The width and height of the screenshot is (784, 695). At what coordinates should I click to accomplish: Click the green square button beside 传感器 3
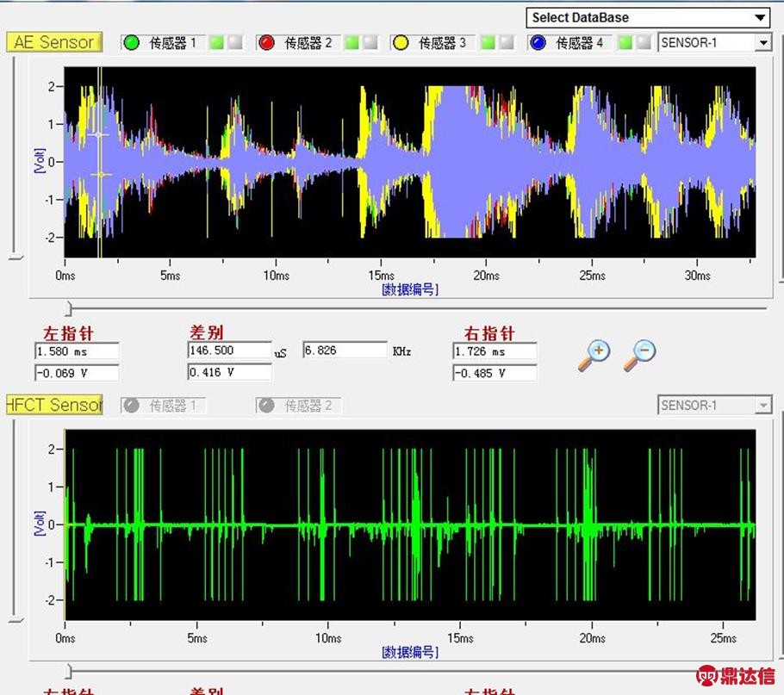click(488, 43)
